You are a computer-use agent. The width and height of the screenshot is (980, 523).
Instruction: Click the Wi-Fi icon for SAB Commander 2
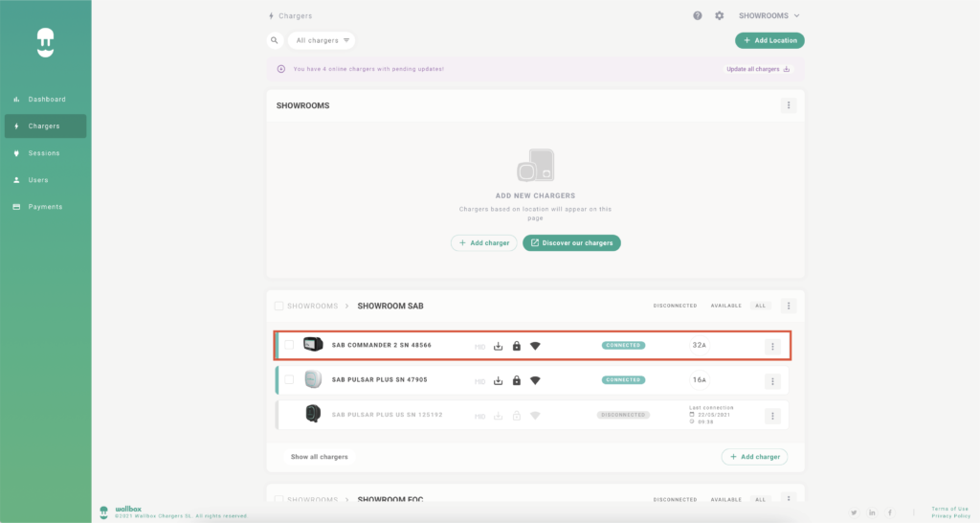[x=535, y=346]
